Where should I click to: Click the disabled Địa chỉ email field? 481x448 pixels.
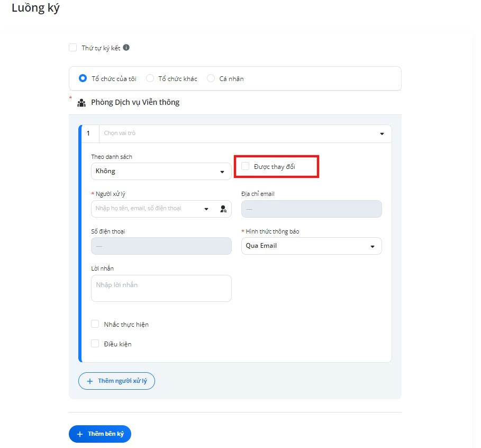pos(311,209)
